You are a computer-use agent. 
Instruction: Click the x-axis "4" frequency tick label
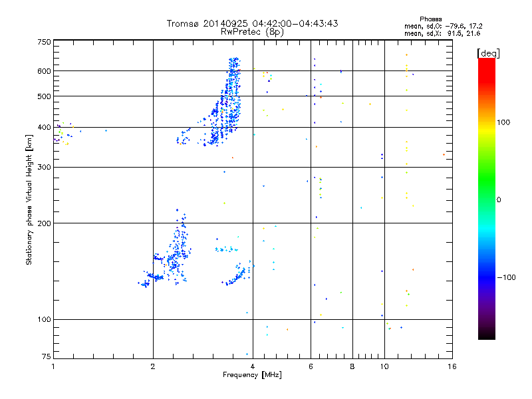click(x=253, y=366)
